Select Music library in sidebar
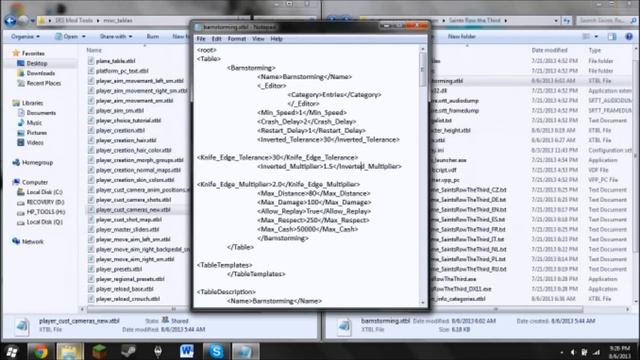This screenshot has height=360, width=640. pyautogui.click(x=34, y=122)
